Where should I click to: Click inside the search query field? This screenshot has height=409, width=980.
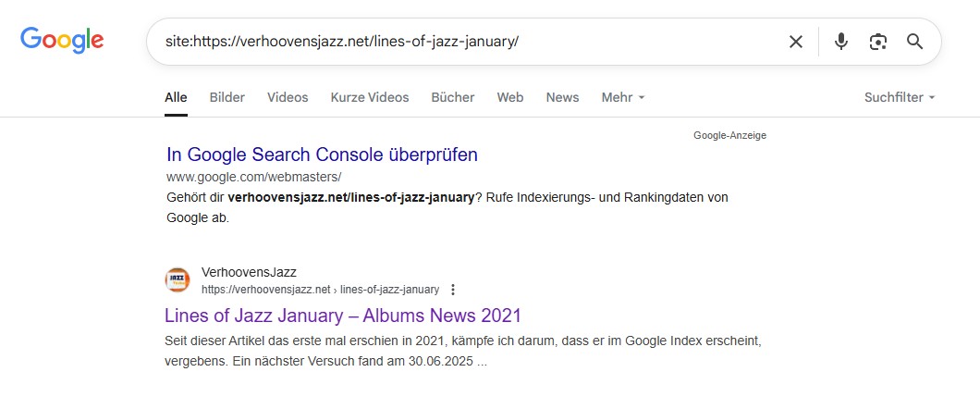click(462, 42)
